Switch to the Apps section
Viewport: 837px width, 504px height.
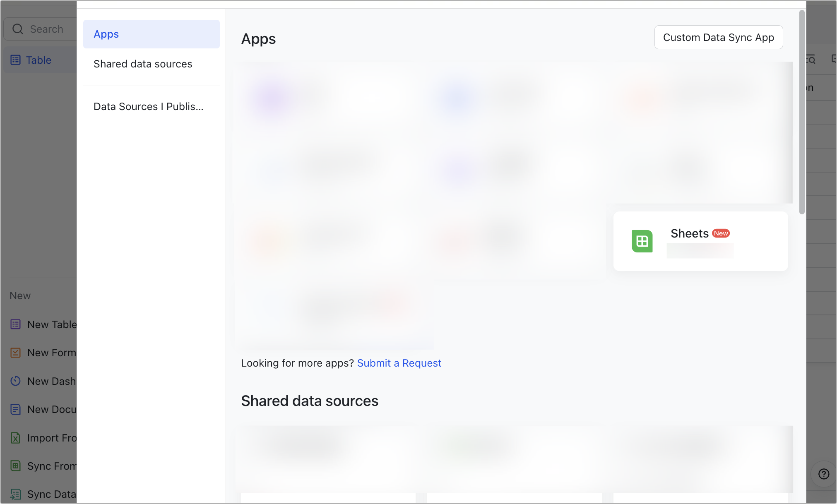pyautogui.click(x=106, y=34)
